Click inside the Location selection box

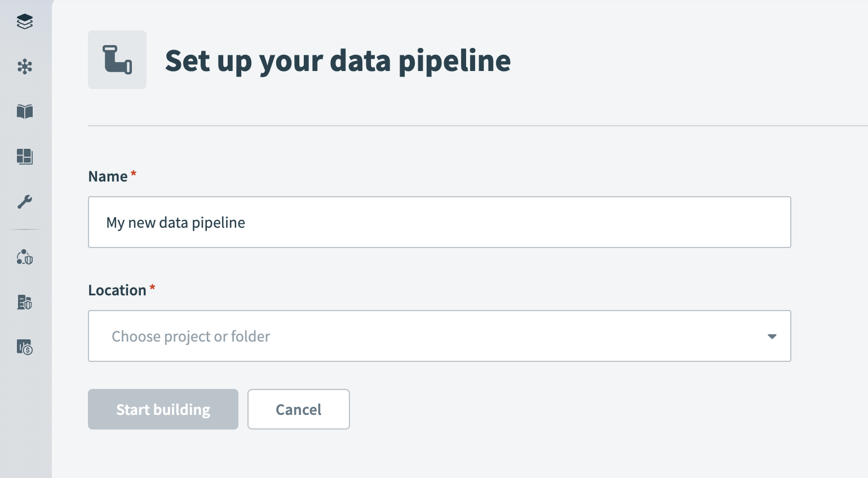coord(440,336)
